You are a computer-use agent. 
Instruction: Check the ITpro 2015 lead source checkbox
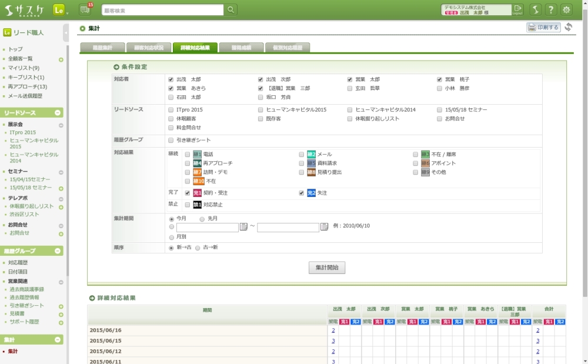[x=171, y=110]
